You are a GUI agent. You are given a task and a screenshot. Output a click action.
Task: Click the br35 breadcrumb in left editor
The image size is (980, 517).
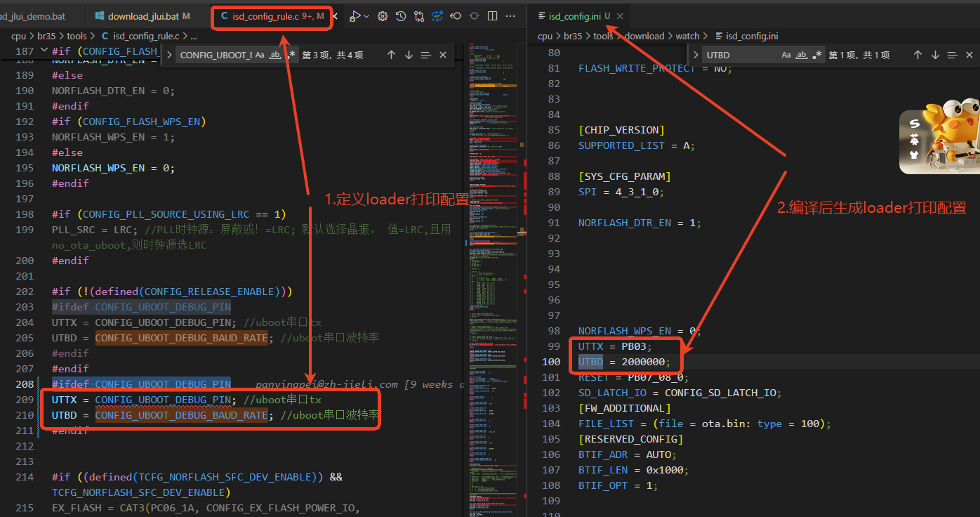(x=46, y=36)
